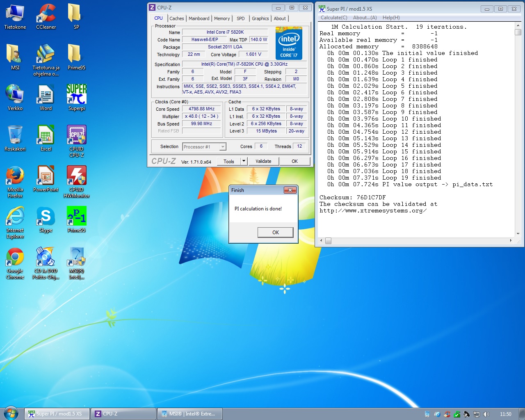Click the Tools button in CPU-Z
This screenshot has width=525, height=420.
click(229, 161)
